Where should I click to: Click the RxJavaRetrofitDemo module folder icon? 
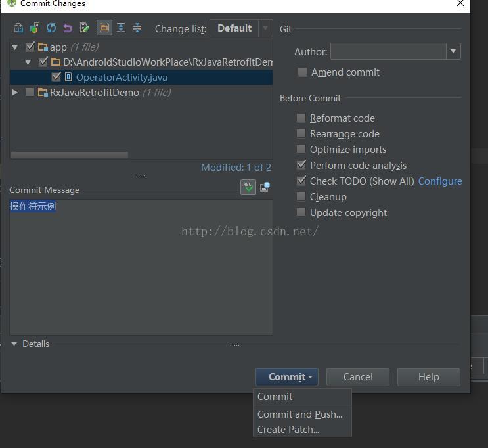coord(43,92)
